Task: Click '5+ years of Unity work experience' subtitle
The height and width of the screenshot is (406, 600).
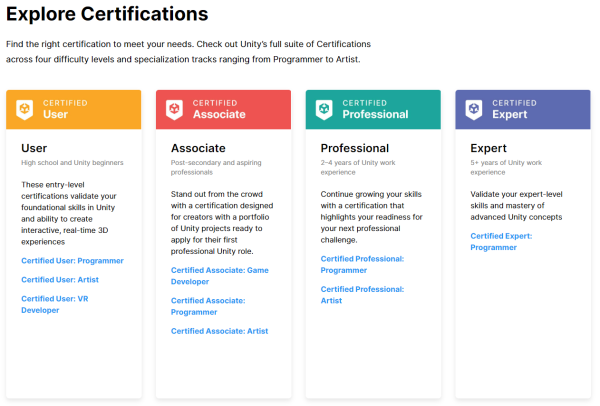Action: [x=506, y=167]
